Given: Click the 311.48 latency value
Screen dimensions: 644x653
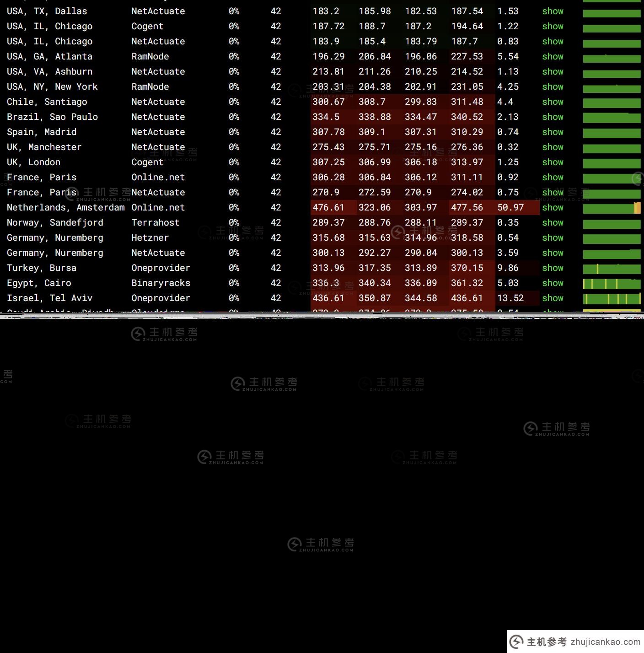Looking at the screenshot, I should pyautogui.click(x=467, y=102).
